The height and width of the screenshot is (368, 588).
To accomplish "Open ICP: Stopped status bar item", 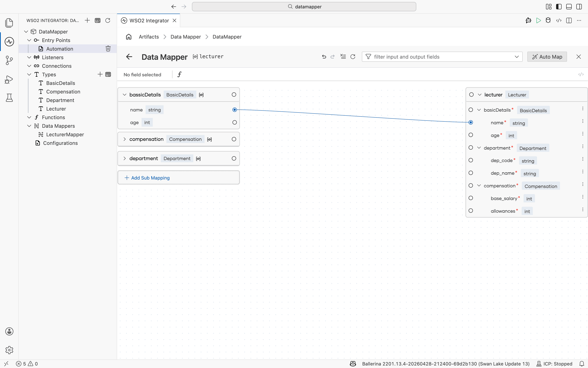I will pos(554,364).
